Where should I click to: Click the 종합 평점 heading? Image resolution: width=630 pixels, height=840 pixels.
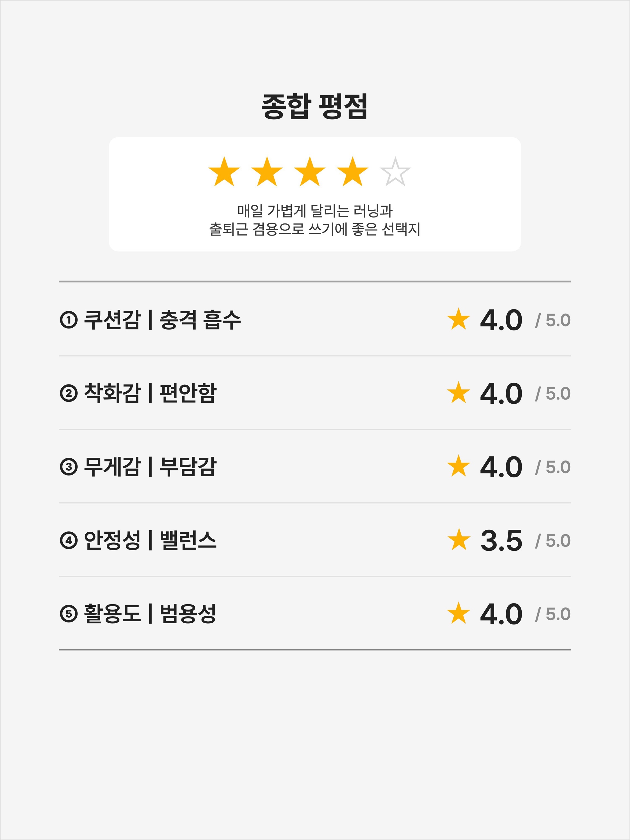pyautogui.click(x=315, y=106)
